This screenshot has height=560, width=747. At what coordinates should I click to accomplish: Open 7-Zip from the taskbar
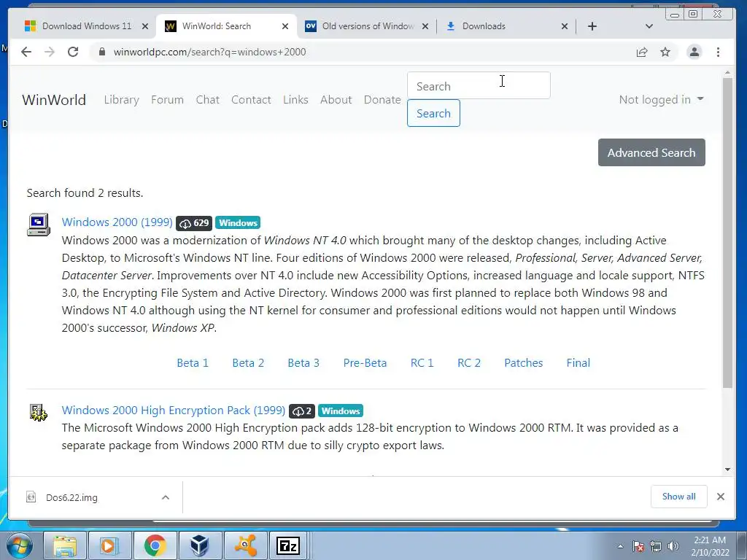[288, 545]
